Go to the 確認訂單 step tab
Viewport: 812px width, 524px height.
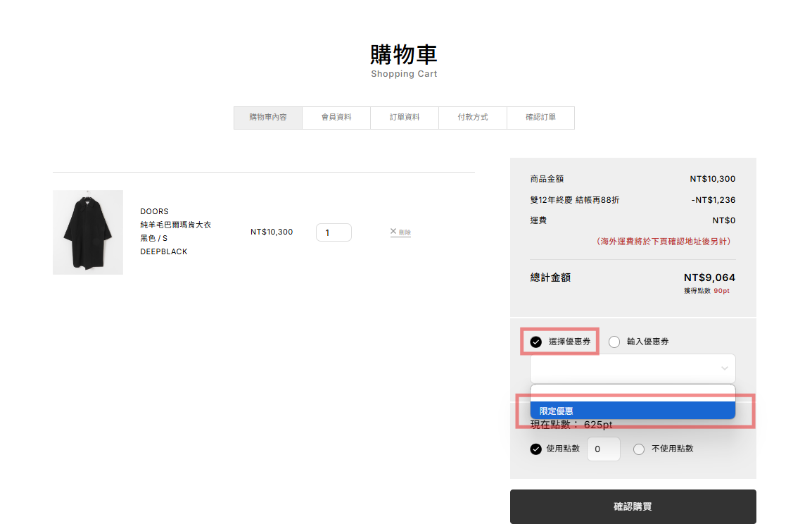(x=540, y=118)
